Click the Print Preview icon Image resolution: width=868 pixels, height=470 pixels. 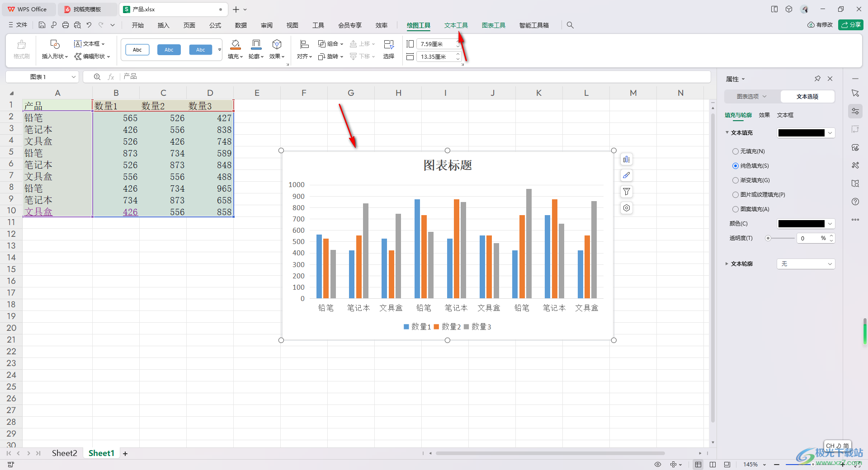click(x=77, y=25)
